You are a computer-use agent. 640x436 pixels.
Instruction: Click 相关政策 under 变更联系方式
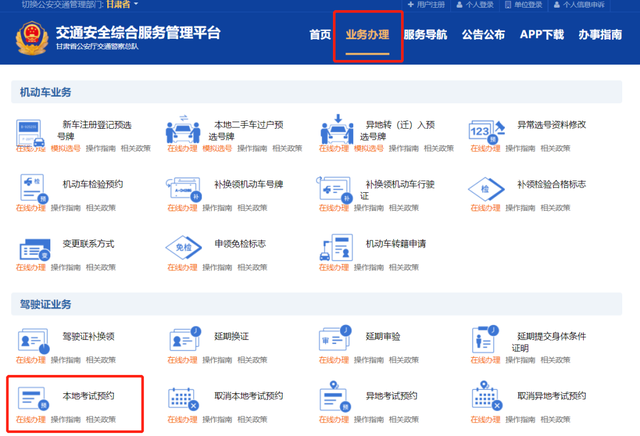coord(101,267)
